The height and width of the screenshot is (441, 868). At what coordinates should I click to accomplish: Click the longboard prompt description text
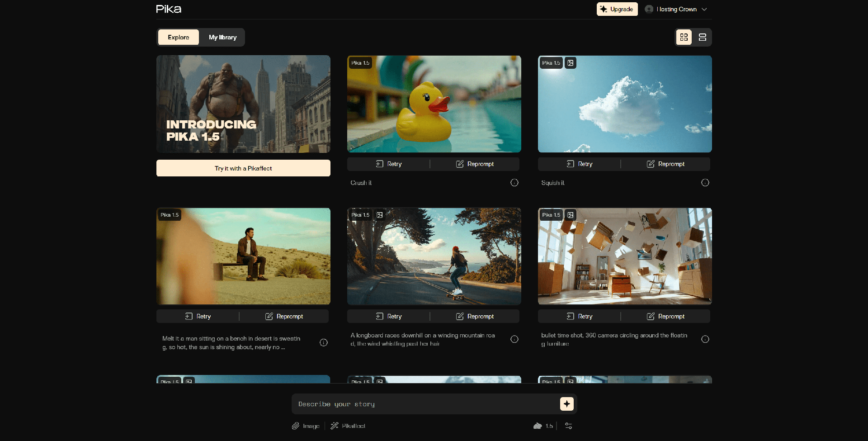coord(423,340)
